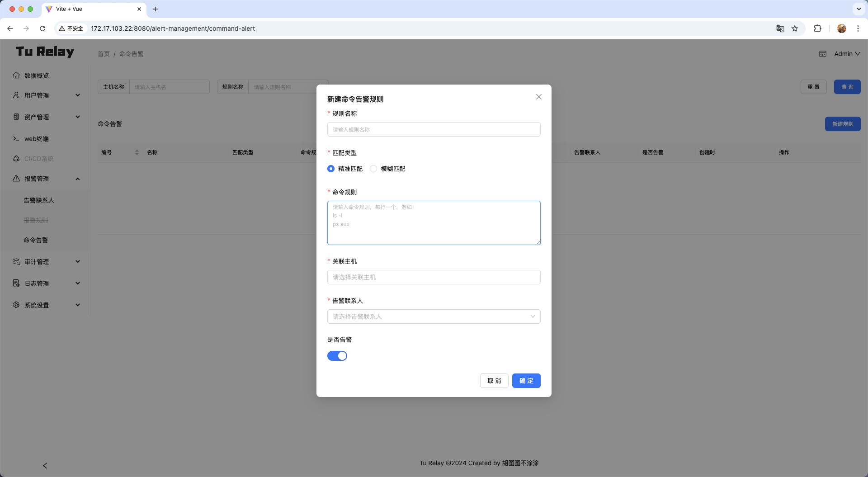Click the 用户管理 person icon
This screenshot has width=868, height=477.
(16, 95)
